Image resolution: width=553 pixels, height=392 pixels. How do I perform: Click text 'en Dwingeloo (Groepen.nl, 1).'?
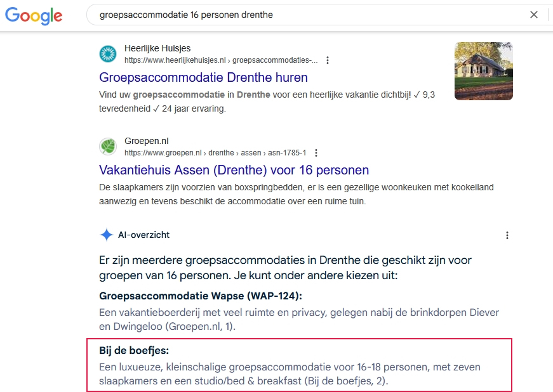[167, 327]
